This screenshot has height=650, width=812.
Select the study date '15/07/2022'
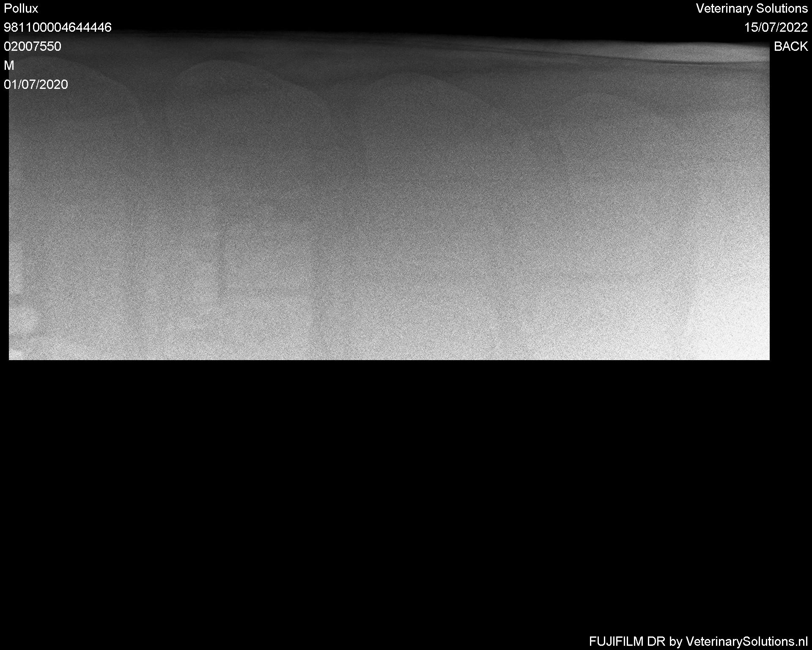tap(776, 28)
